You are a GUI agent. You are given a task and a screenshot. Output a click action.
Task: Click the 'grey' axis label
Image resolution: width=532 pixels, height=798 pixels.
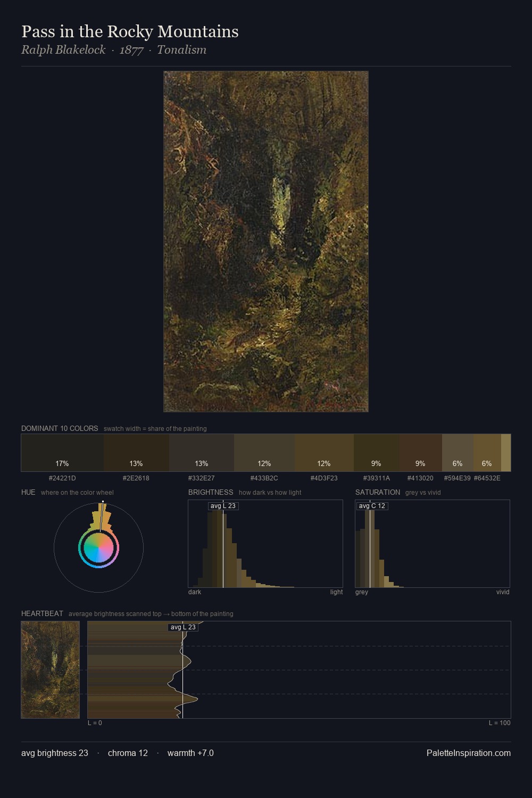(362, 592)
